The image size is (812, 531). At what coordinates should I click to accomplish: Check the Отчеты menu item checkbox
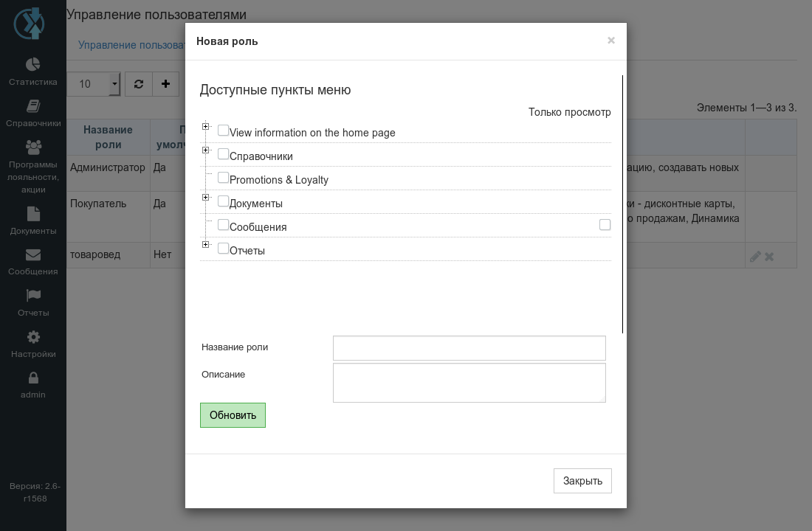[x=223, y=249]
